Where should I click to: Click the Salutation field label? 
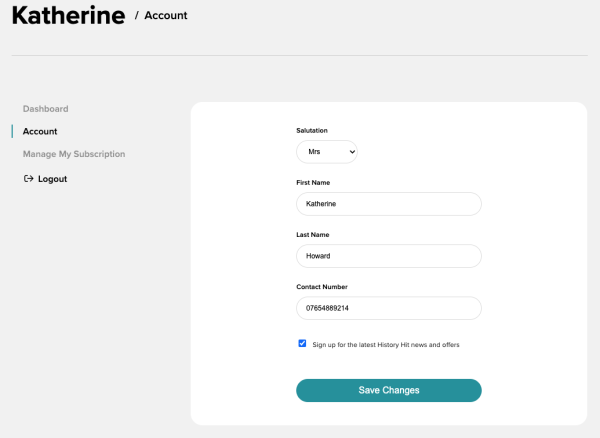(x=312, y=131)
